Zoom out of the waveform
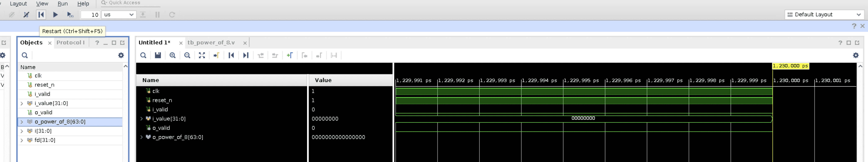The image size is (868, 162). pyautogui.click(x=187, y=55)
